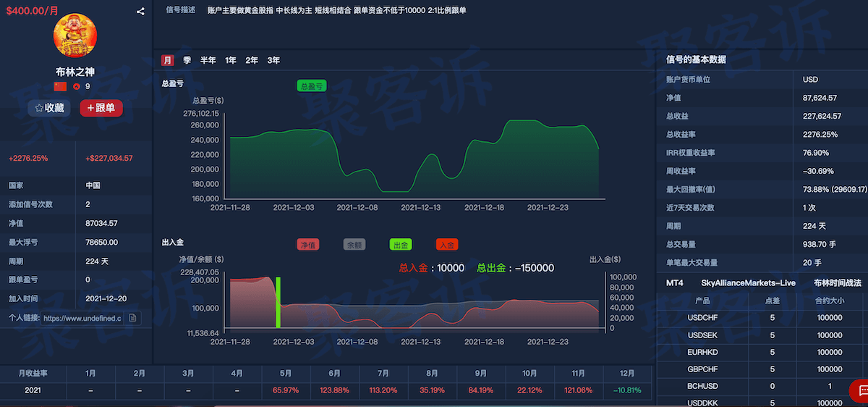This screenshot has width=868, height=407.
Task: Click the -30.69% weekly return value
Action: [818, 172]
